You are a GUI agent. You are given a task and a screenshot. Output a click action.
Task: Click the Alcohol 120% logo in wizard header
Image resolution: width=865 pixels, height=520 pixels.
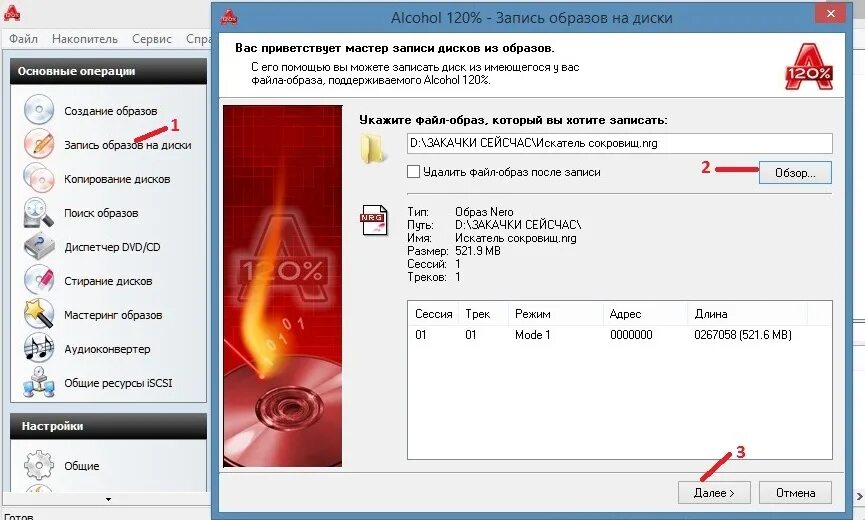click(x=808, y=67)
